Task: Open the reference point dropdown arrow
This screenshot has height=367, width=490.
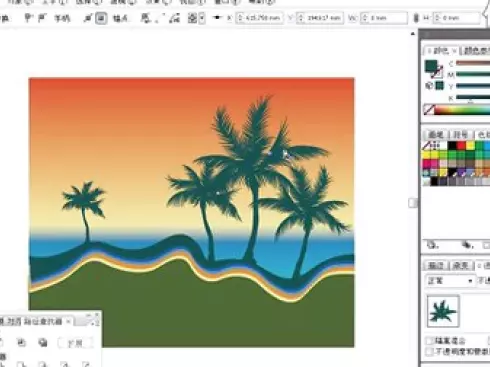Action: click(201, 18)
